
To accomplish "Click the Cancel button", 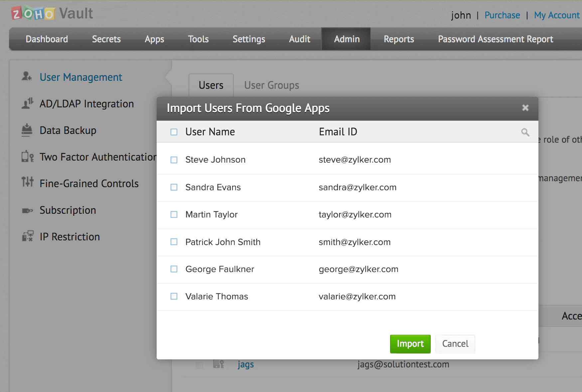I will tap(455, 344).
